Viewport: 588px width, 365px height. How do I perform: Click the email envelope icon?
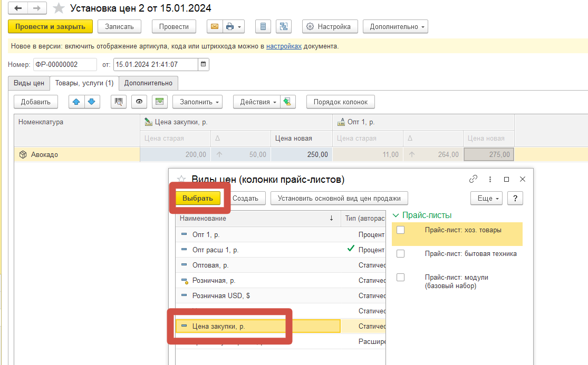click(215, 26)
